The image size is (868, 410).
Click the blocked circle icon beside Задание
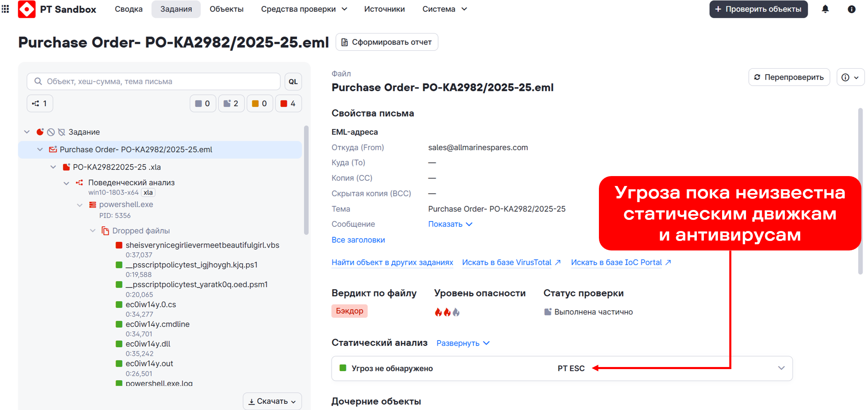51,132
